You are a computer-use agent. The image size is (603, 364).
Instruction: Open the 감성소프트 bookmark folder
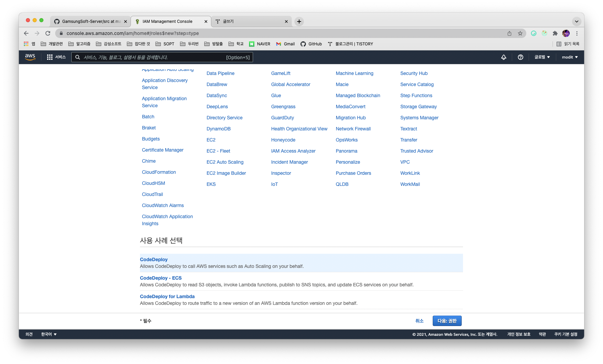tap(109, 44)
